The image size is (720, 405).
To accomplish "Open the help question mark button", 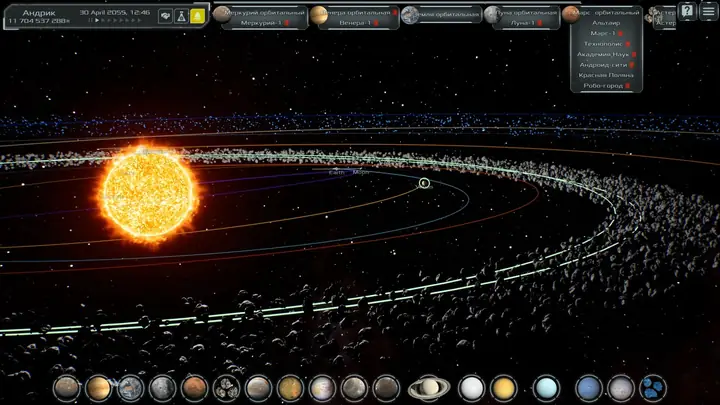I will 687,11.
